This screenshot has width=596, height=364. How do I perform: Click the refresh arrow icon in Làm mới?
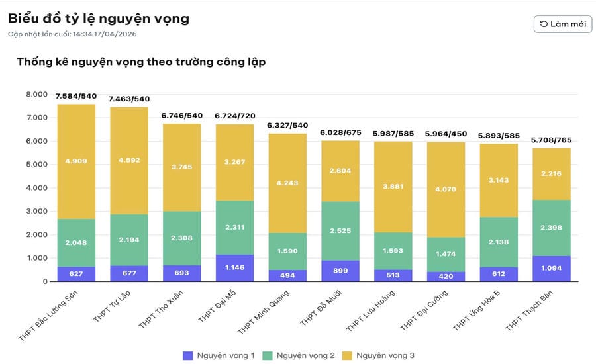pos(544,24)
